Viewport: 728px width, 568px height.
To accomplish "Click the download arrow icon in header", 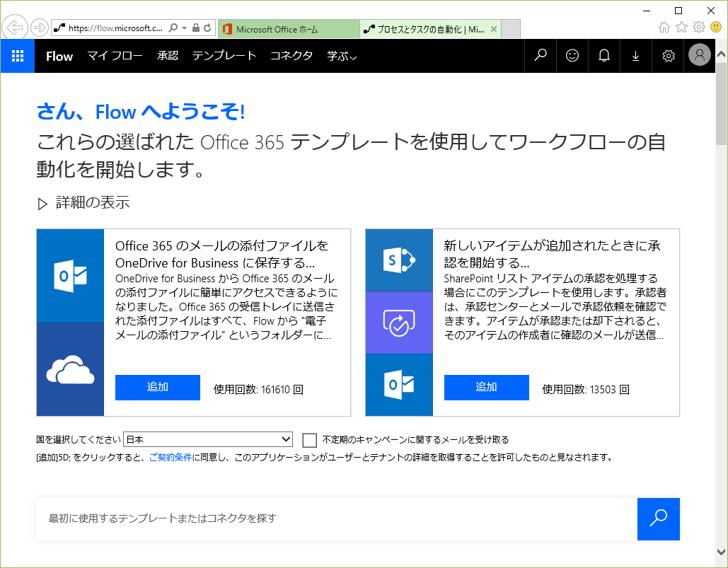I will (635, 56).
